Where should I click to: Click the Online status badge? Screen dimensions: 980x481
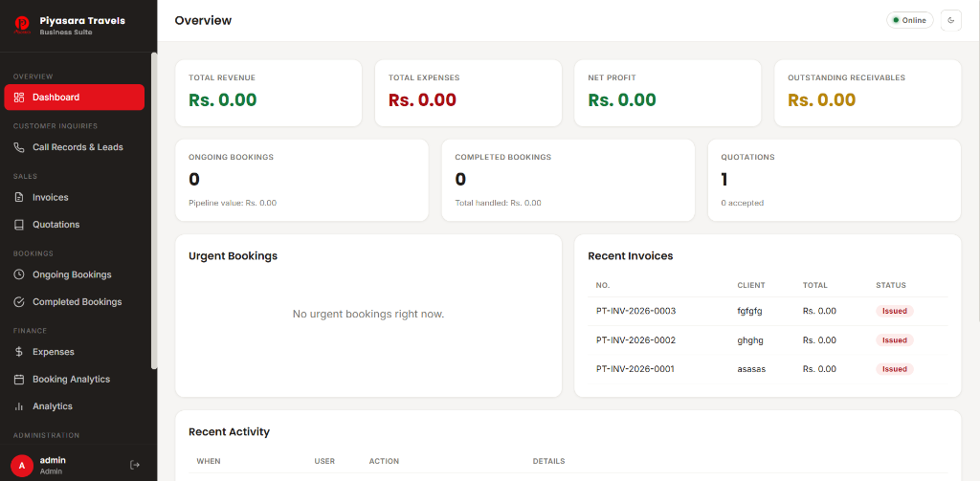pos(909,21)
